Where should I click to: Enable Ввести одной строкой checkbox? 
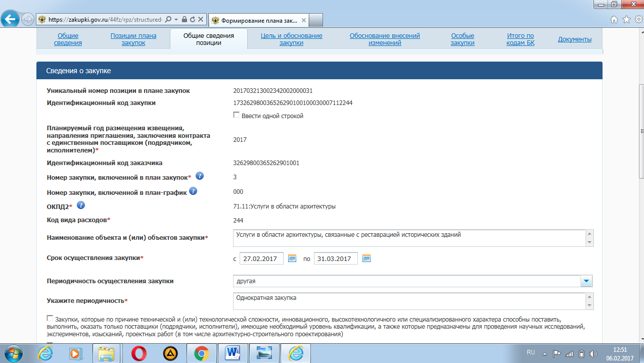236,115
